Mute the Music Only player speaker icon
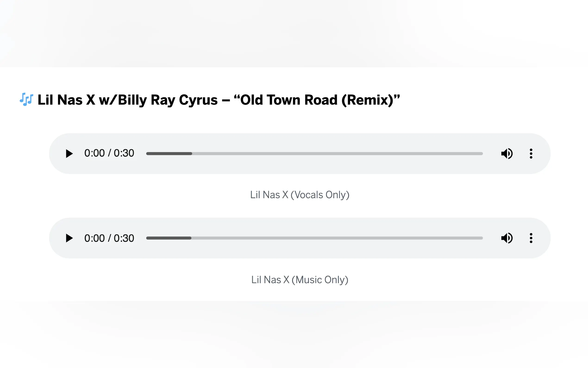 click(507, 238)
